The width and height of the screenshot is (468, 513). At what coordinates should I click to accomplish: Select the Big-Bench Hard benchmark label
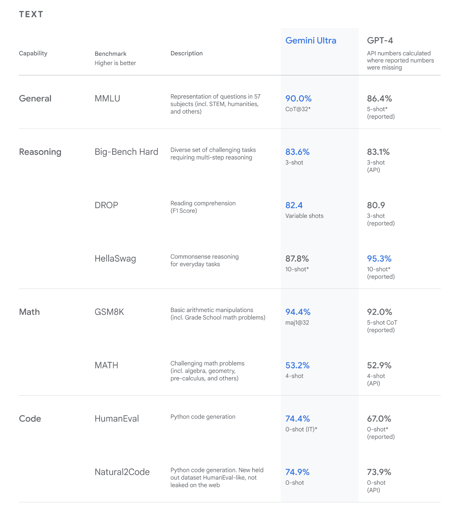[126, 152]
